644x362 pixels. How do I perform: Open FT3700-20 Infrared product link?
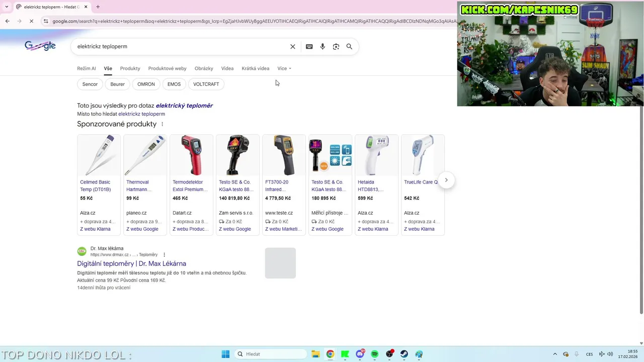point(277,186)
